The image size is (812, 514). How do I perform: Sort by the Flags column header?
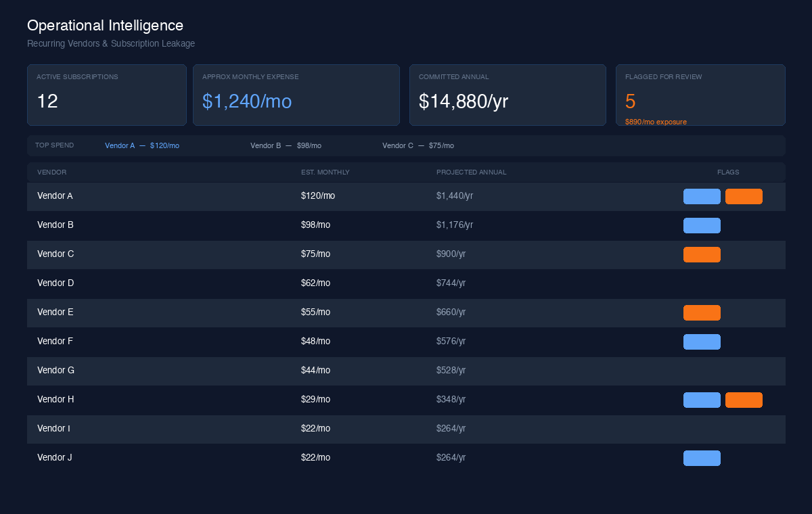(x=728, y=172)
